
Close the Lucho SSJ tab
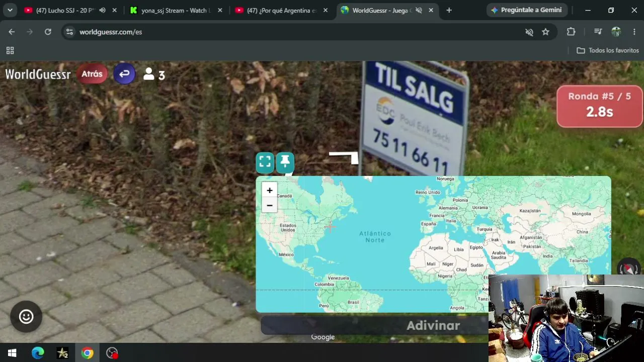[115, 10]
